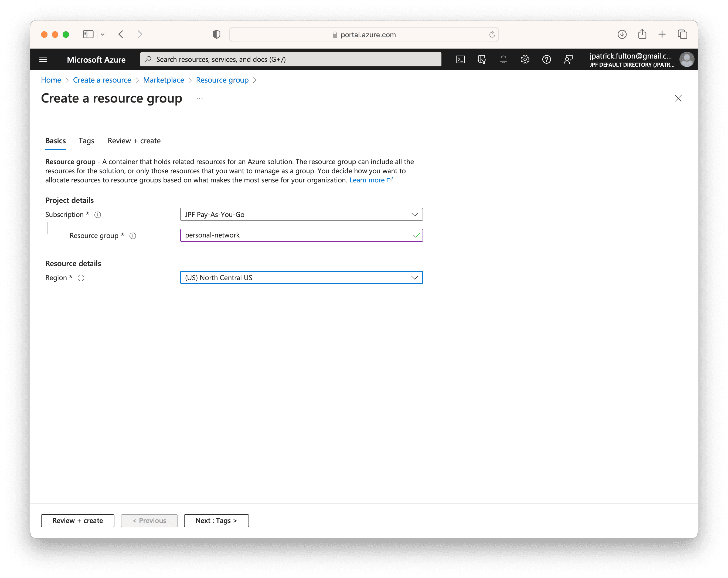The width and height of the screenshot is (728, 578).
Task: Click the Microsoft Azure logo text
Action: [96, 60]
